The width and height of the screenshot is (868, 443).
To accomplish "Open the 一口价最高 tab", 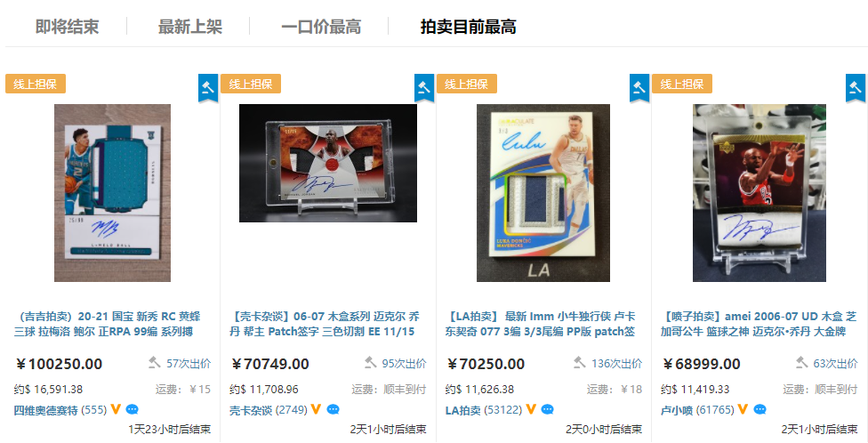I will 321,27.
